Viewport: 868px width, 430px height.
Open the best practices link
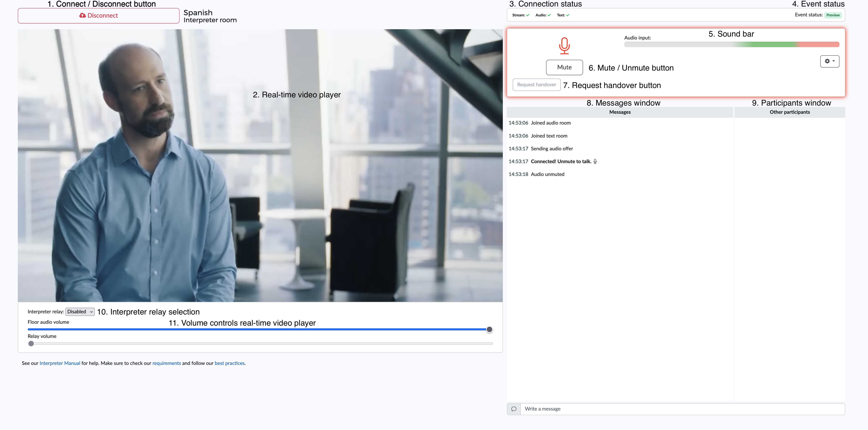click(229, 363)
